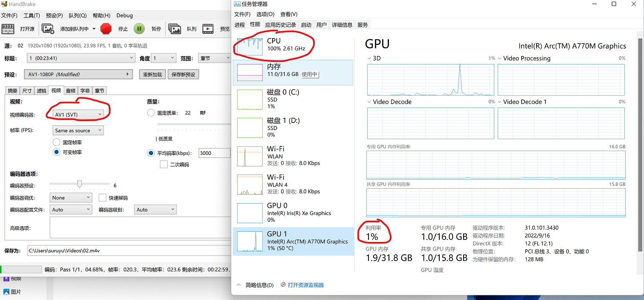Select the Wi-Fi WLAN 4 entry
644x300 pixels.
pyautogui.click(x=293, y=184)
